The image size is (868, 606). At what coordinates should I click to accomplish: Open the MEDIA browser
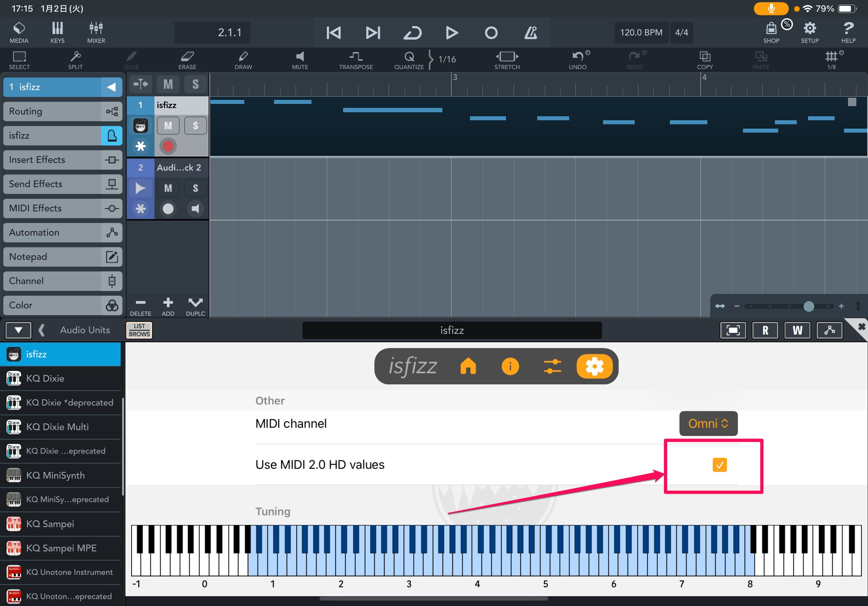pos(19,32)
